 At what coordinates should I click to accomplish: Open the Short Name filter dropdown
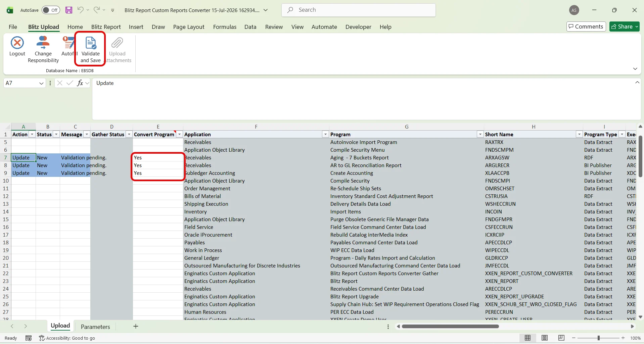579,134
